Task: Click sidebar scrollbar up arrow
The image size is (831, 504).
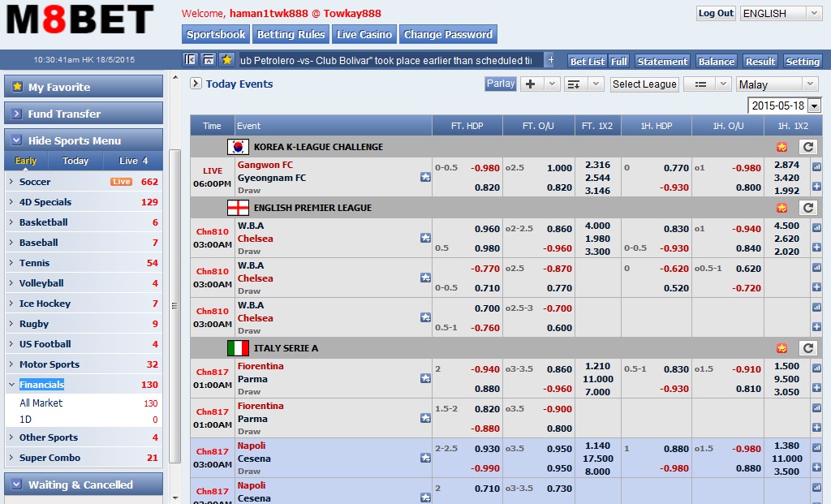Action: point(175,77)
